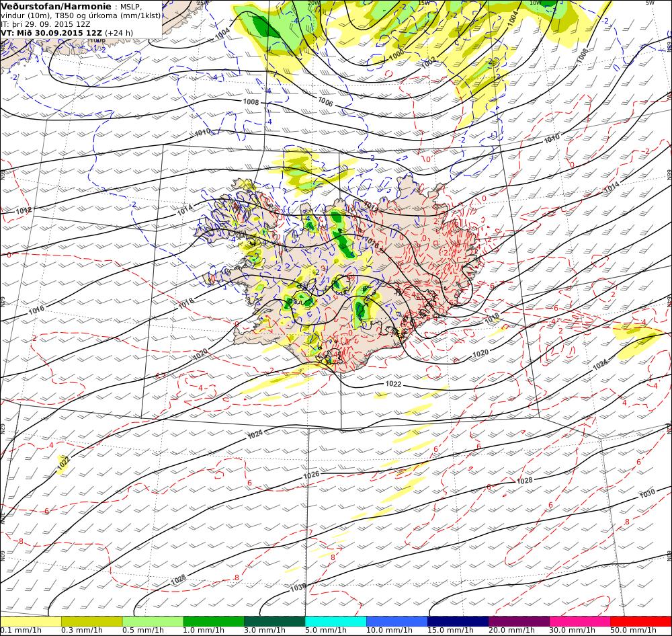Click the '20.0 mm/1h' legend label
The width and height of the screenshot is (672, 636).
511,631
